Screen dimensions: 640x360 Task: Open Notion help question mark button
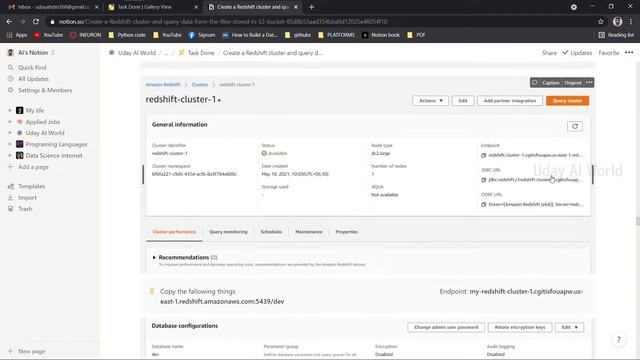pos(618,339)
